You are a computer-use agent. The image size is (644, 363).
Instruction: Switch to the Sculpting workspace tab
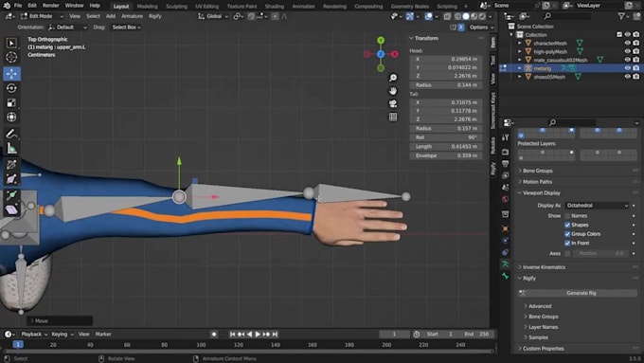176,7
